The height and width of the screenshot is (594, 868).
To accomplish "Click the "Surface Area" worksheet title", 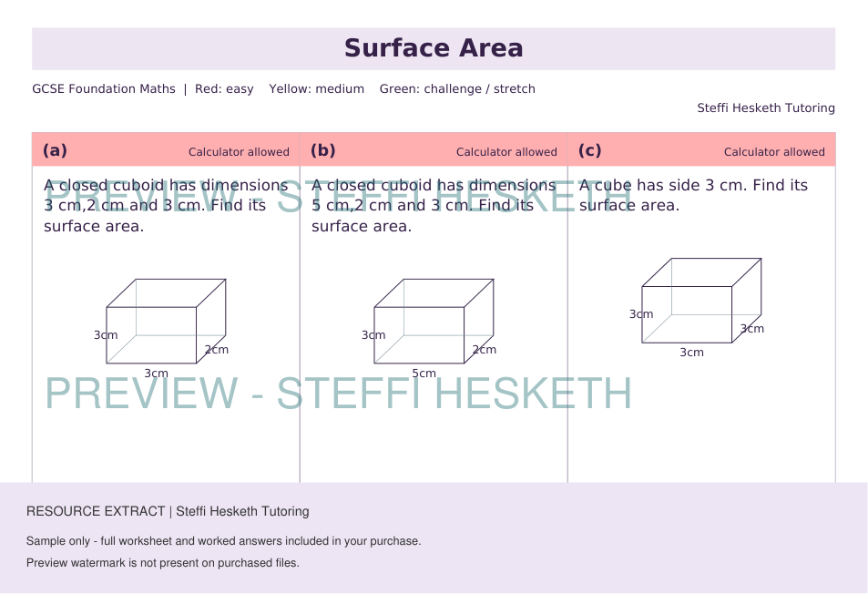I will pyautogui.click(x=434, y=48).
